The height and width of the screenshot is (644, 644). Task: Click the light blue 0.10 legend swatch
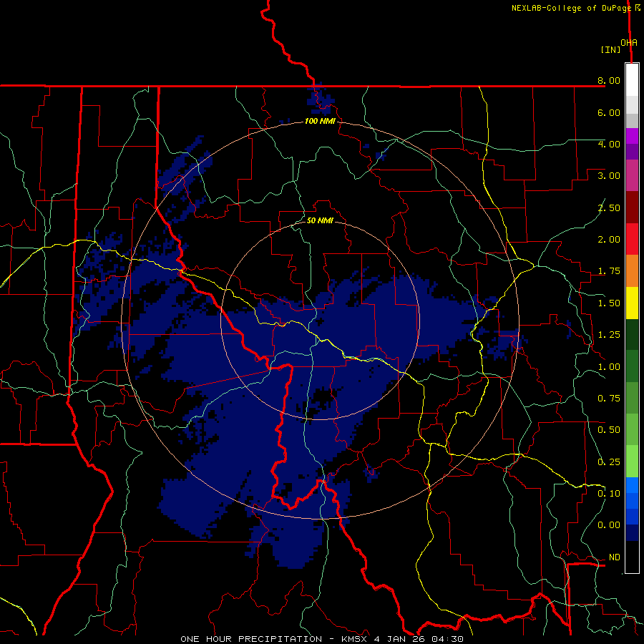(x=632, y=485)
